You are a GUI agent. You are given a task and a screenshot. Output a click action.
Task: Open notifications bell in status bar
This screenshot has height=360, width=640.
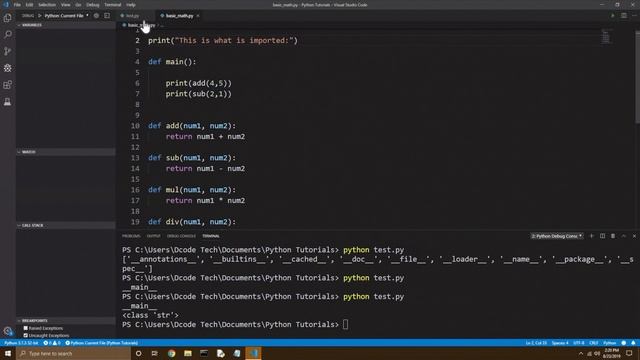pos(633,343)
